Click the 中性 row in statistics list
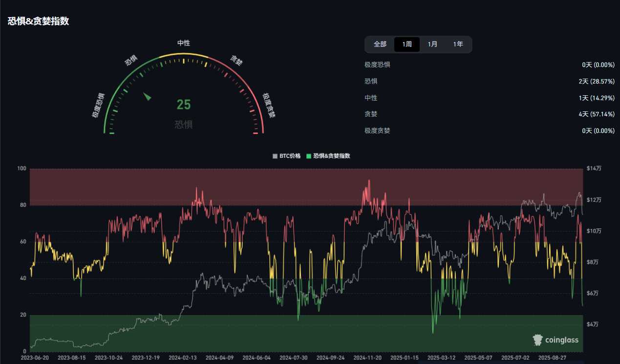 click(371, 98)
